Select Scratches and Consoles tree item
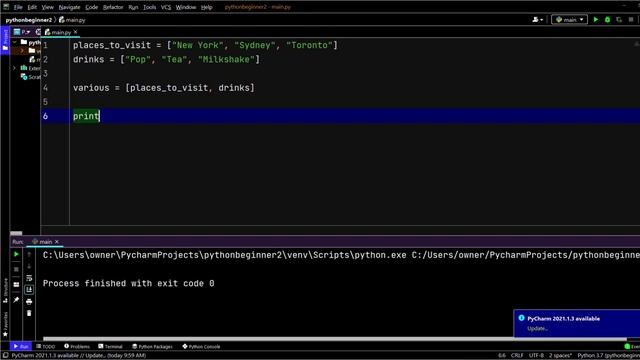This screenshot has width=640, height=360. [31, 77]
